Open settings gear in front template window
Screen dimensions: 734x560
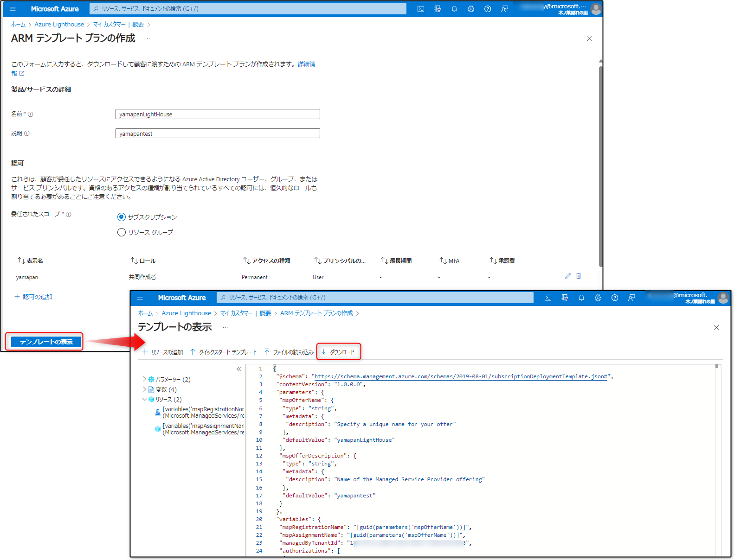(x=598, y=298)
